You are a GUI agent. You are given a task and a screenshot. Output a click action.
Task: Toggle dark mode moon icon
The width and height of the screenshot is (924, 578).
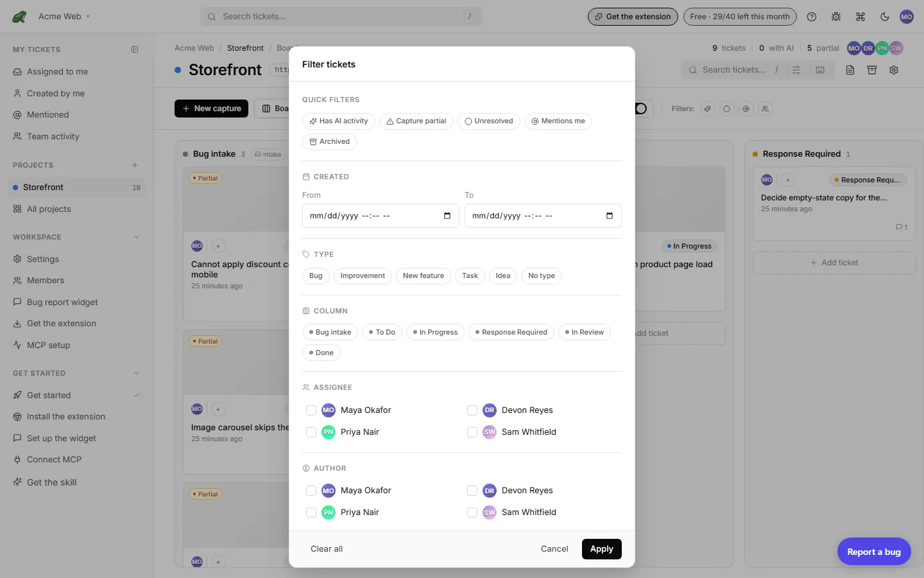click(x=885, y=17)
